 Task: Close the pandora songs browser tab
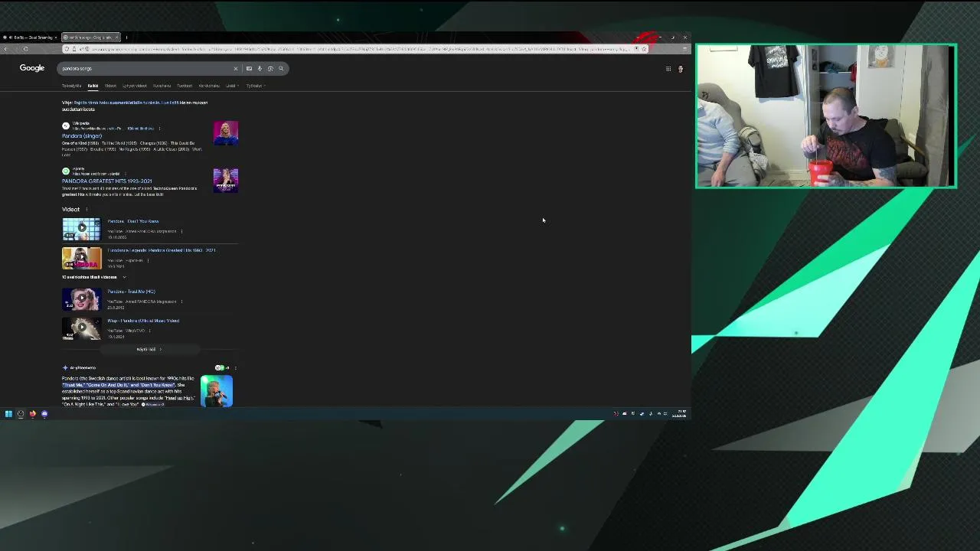click(116, 37)
